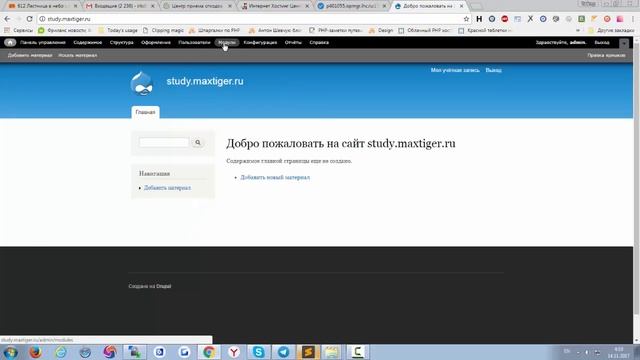Select the Главная tab
The width and height of the screenshot is (640, 360).
coord(145,112)
